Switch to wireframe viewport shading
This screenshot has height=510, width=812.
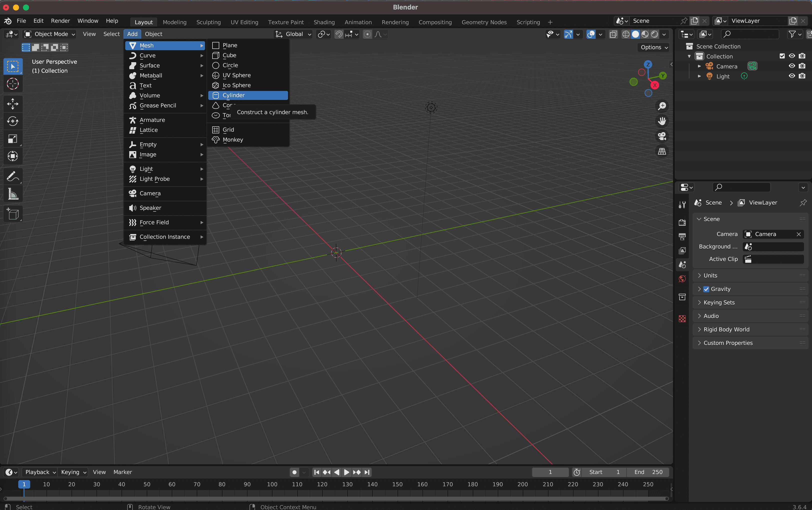coord(626,34)
